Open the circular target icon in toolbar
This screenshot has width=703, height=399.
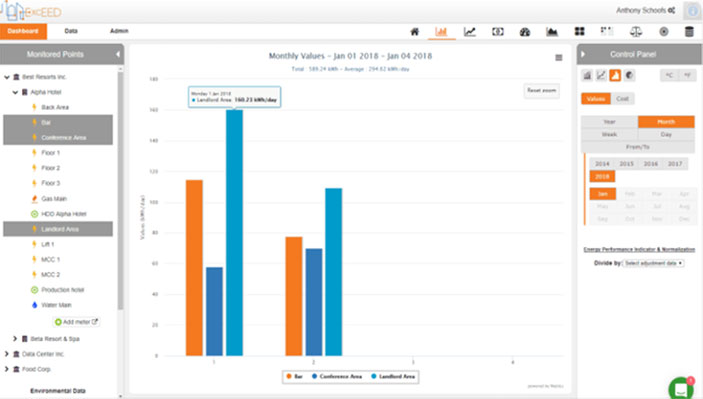[664, 31]
